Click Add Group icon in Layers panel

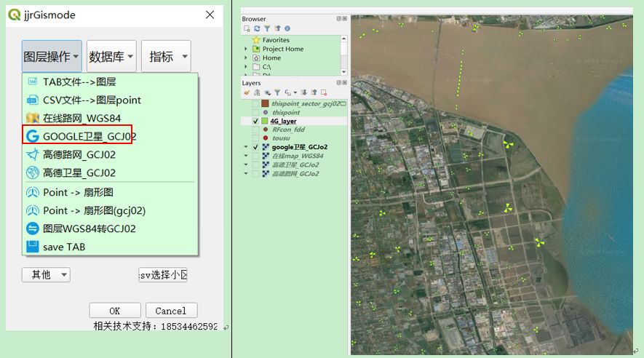click(257, 92)
